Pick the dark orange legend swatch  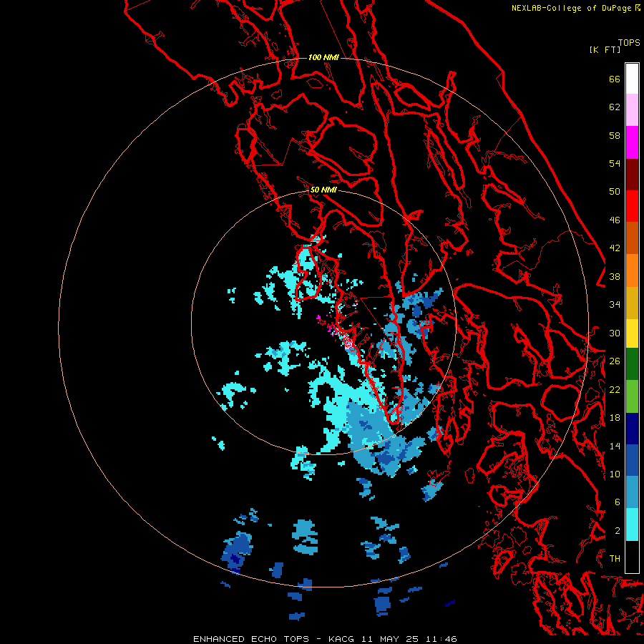(632, 238)
